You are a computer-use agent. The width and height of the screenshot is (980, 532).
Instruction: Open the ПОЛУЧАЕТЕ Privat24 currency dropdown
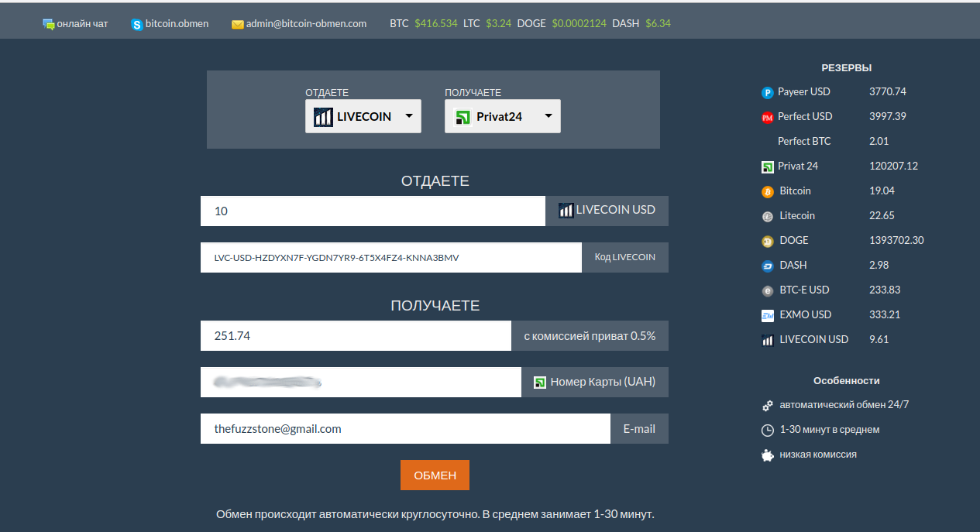pyautogui.click(x=503, y=116)
